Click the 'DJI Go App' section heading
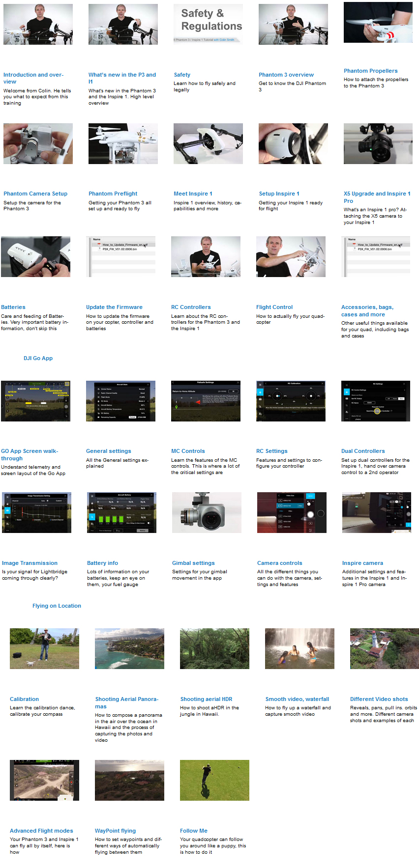Screen dimensions: 419x868 pos(38,358)
